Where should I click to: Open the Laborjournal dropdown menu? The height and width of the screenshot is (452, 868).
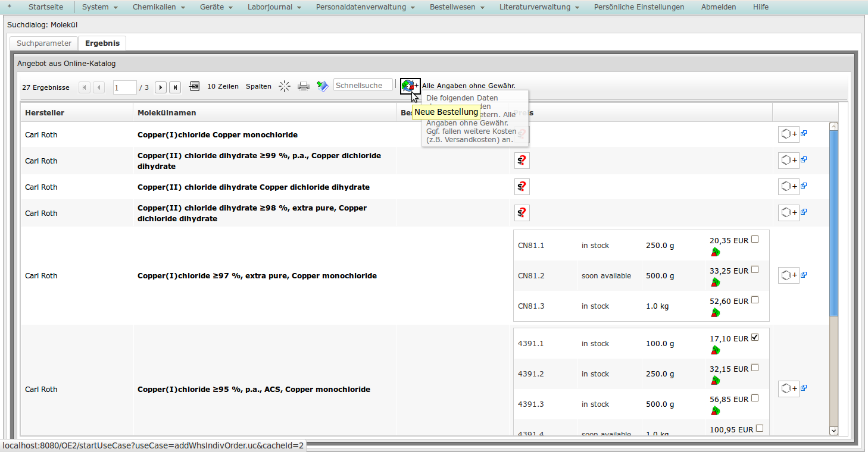point(274,7)
